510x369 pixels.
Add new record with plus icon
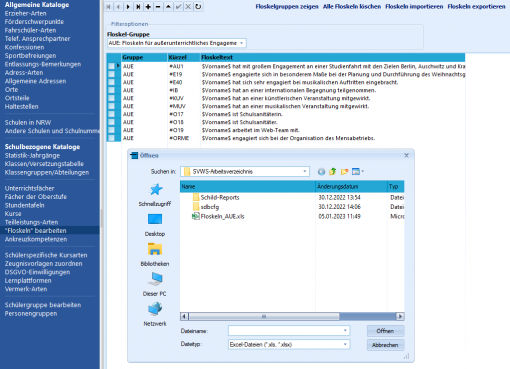[x=148, y=7]
